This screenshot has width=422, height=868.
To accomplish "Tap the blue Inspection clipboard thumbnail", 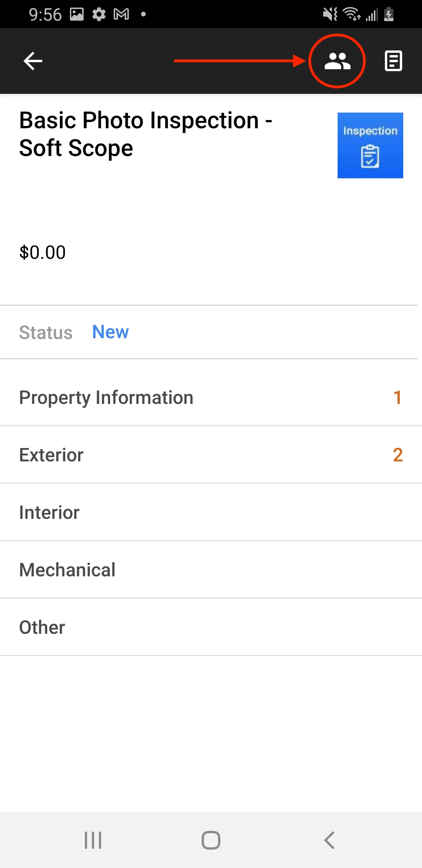I will click(370, 145).
